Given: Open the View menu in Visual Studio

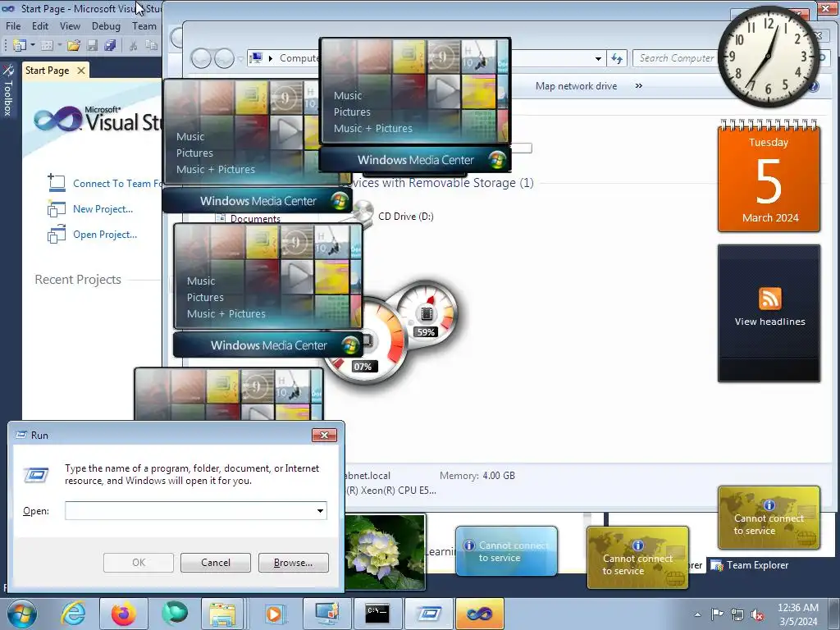Looking at the screenshot, I should (71, 25).
